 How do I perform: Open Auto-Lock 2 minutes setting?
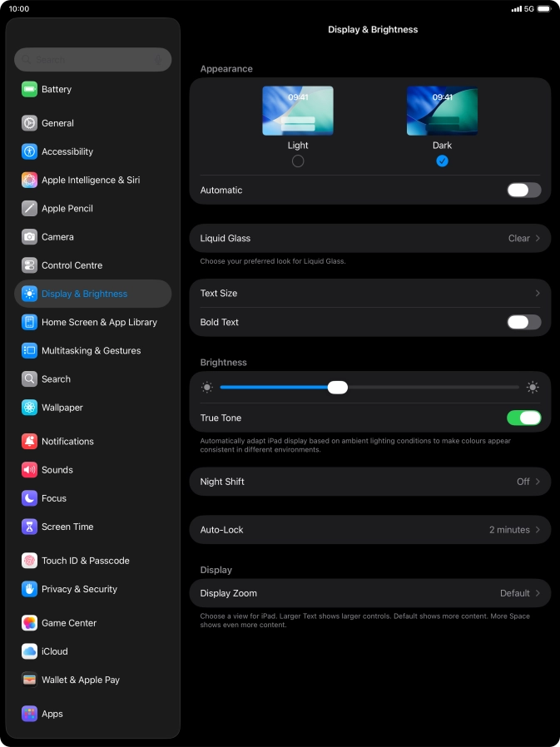click(370, 530)
